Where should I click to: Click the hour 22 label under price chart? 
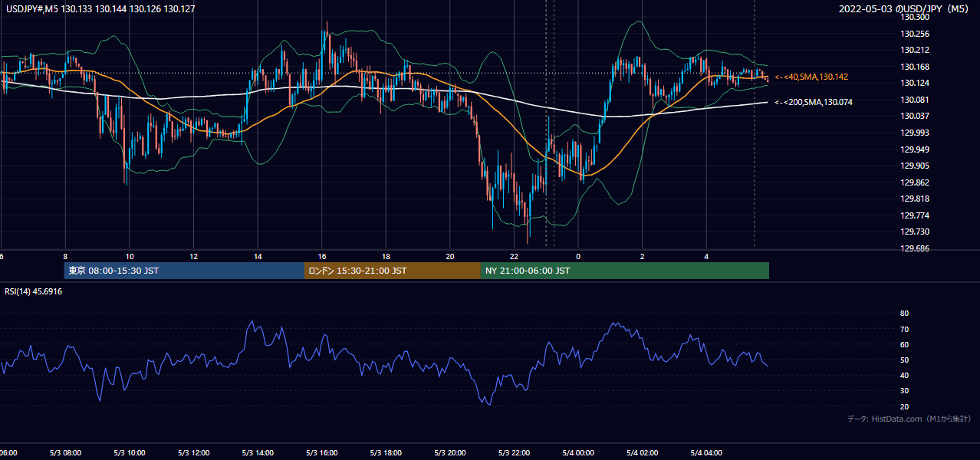tap(515, 257)
